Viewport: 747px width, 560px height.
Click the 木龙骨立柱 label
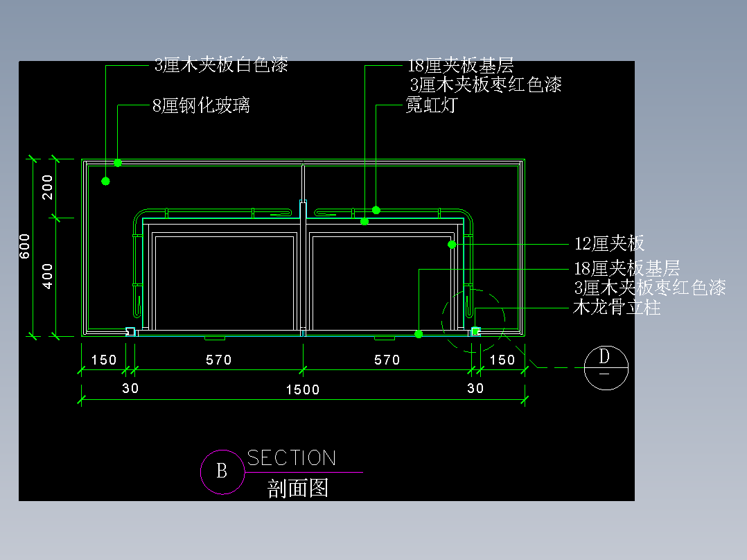[617, 308]
